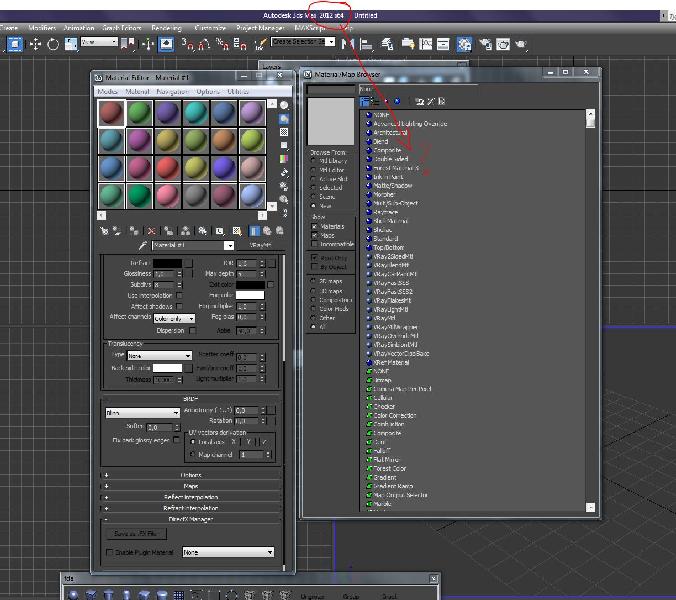Activate the rectangular selection region tool
Image resolution: width=676 pixels, height=600 pixels.
tap(15, 44)
